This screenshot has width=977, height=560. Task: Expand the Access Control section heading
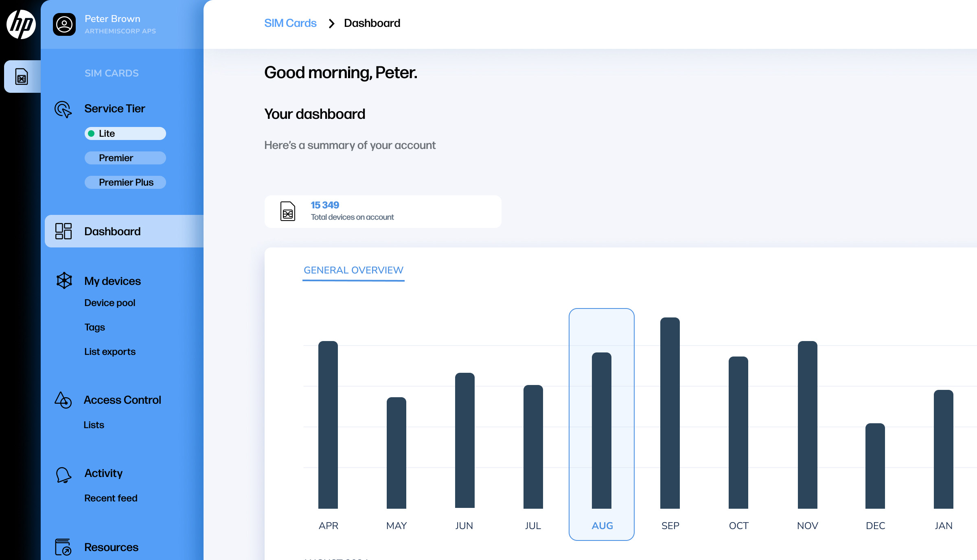click(122, 400)
